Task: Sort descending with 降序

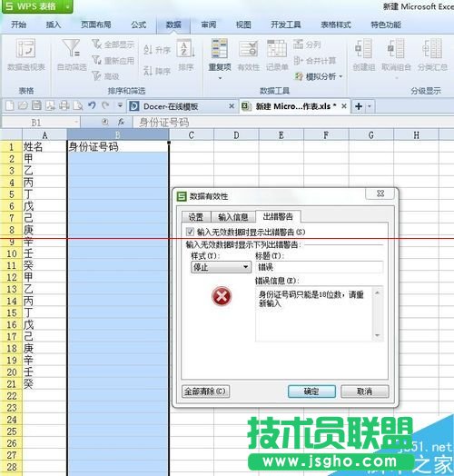Action: click(x=157, y=71)
